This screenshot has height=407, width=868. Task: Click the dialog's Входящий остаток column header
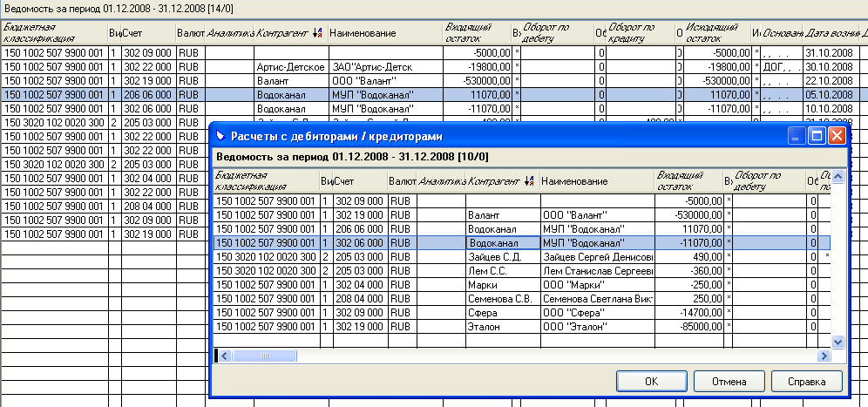point(688,181)
